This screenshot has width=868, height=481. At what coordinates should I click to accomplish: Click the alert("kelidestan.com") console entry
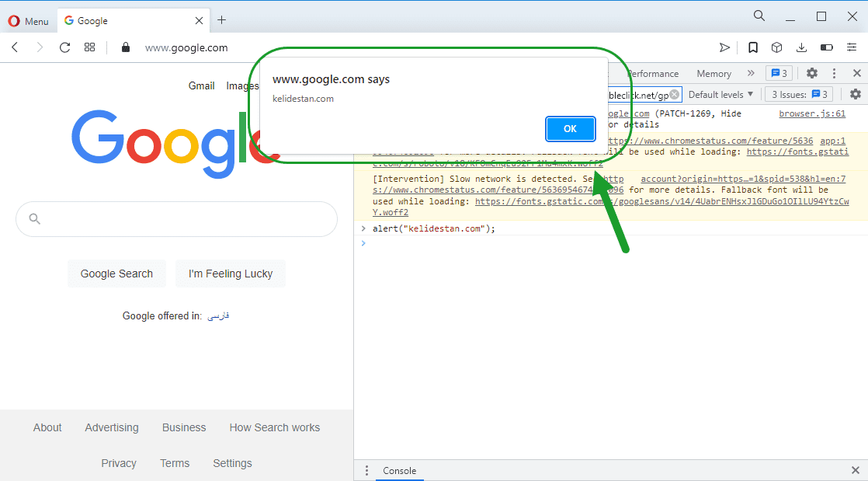click(433, 228)
